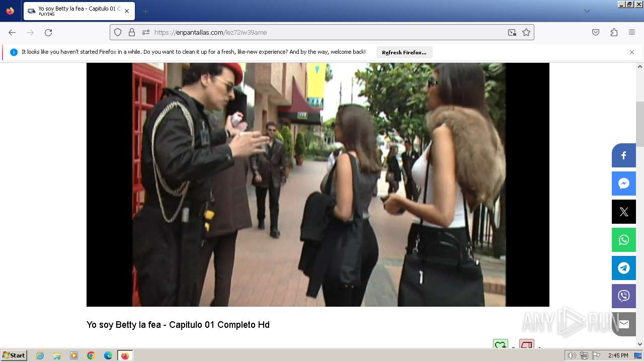This screenshot has height=362, width=644.
Task: Click the Refresh Firefox button
Action: [x=404, y=52]
